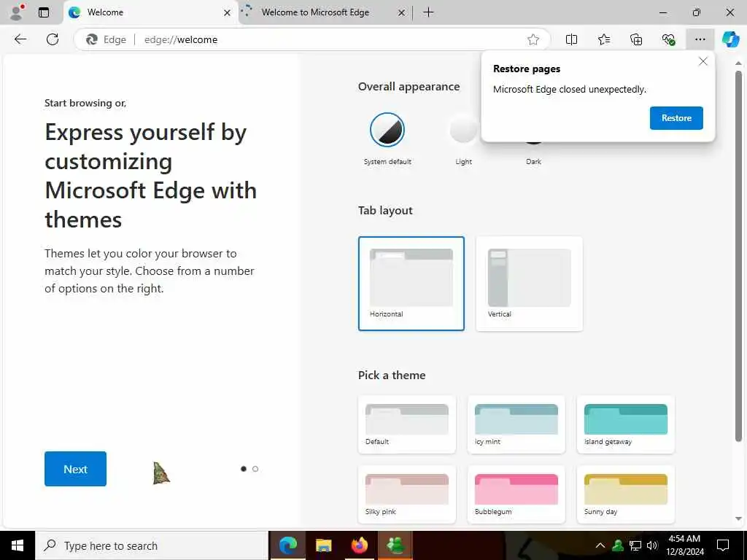Click the Restore button
Image resolution: width=747 pixels, height=560 pixels.
click(676, 118)
